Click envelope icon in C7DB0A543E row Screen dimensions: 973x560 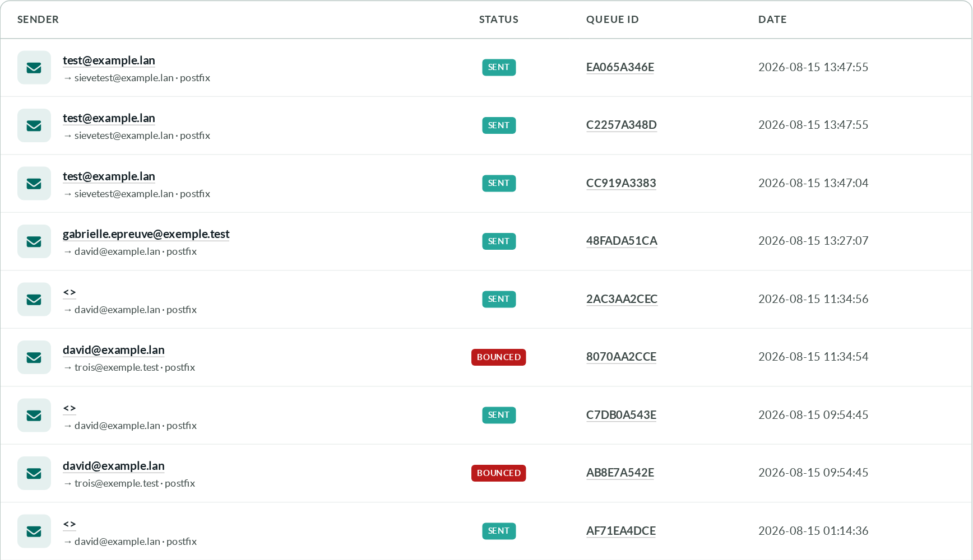click(34, 416)
